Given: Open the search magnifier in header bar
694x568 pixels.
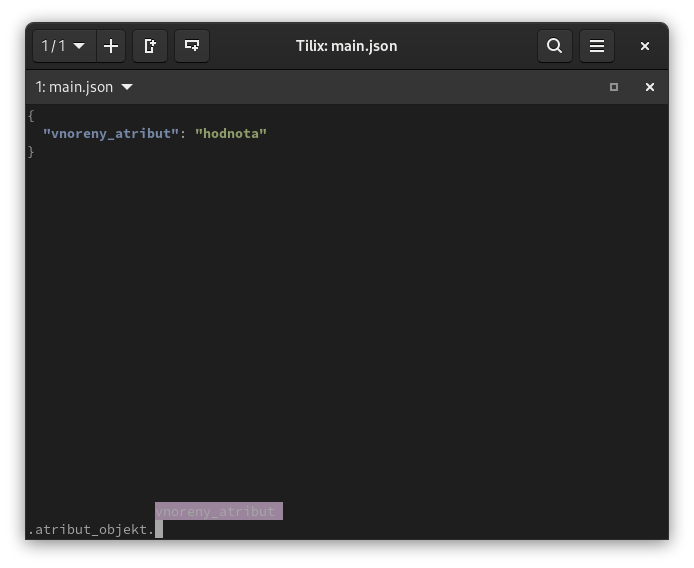Looking at the screenshot, I should click(x=554, y=46).
